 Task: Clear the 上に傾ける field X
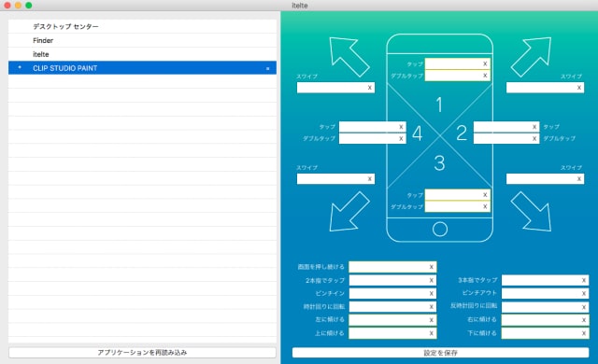click(432, 333)
